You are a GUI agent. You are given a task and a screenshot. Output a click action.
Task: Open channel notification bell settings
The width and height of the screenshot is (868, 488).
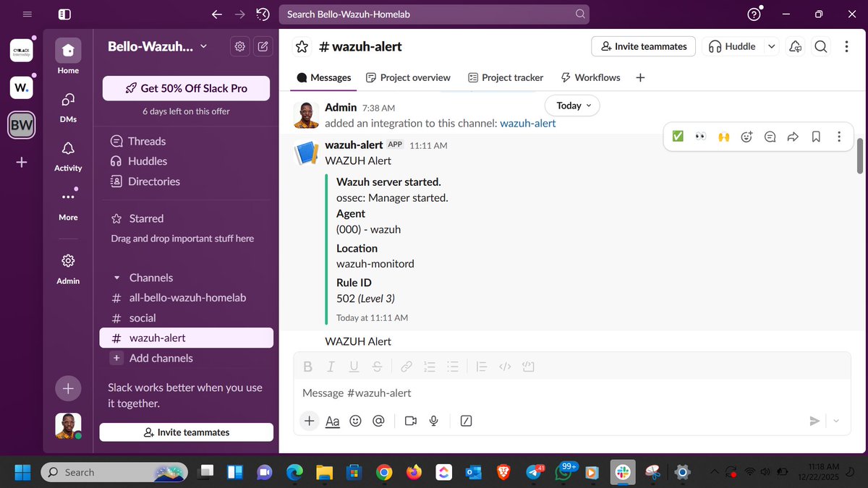[796, 46]
